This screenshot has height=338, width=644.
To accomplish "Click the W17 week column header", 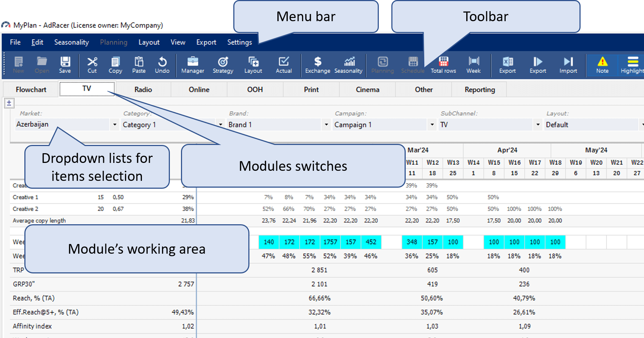I will pos(535,163).
